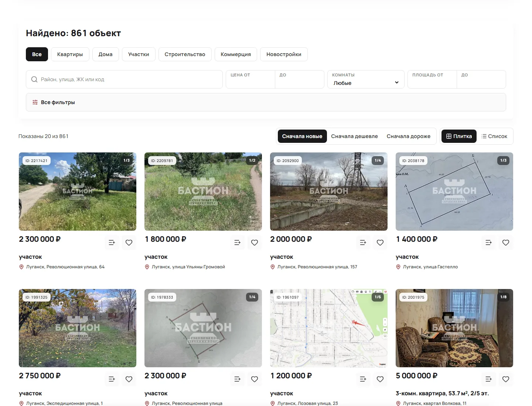The width and height of the screenshot is (532, 406).
Task: Click the search magnifier icon
Action: point(34,79)
